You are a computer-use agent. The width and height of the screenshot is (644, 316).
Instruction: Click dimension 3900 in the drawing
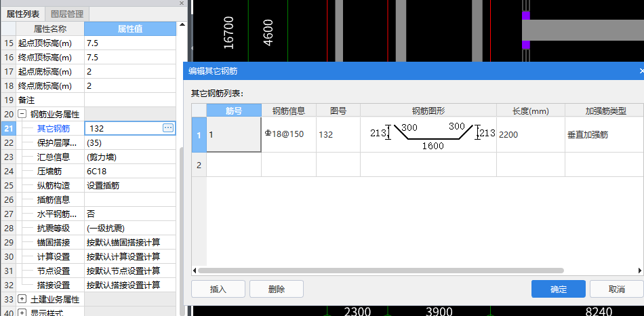tap(439, 311)
